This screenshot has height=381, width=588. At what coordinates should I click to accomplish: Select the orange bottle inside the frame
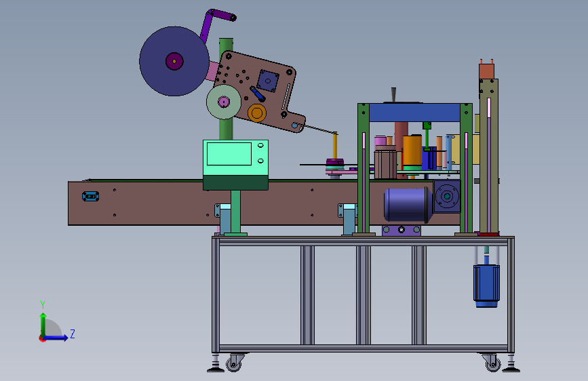tap(412, 153)
